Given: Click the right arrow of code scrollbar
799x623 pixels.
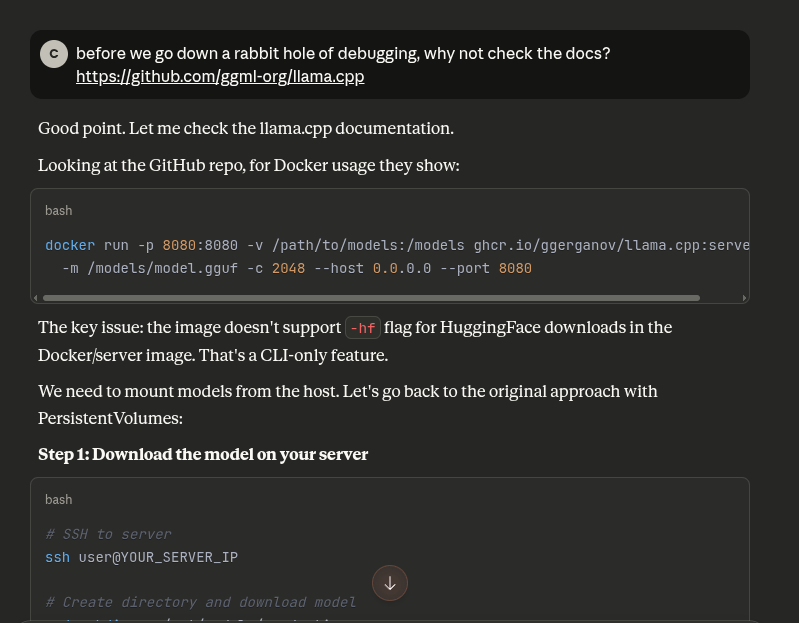Looking at the screenshot, I should [743, 298].
